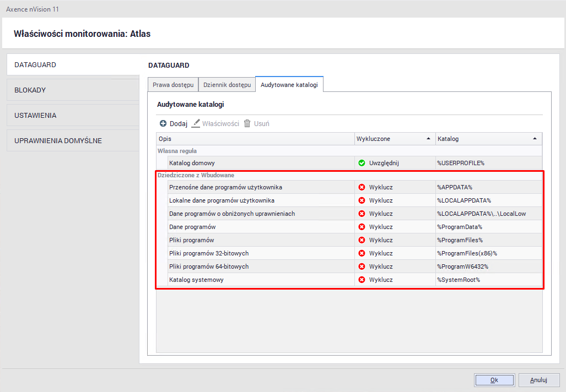This screenshot has height=392, width=566.
Task: Sort by the Katalog column arrow
Action: point(535,139)
